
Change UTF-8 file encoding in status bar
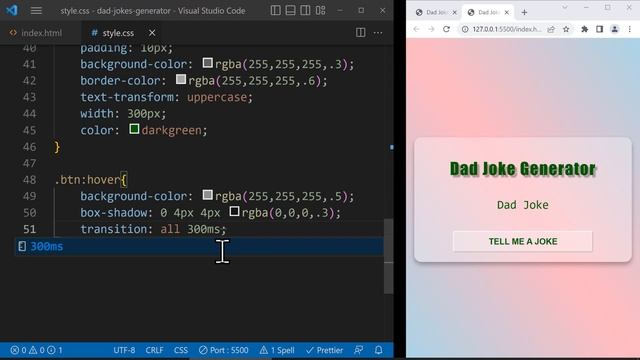pyautogui.click(x=124, y=350)
